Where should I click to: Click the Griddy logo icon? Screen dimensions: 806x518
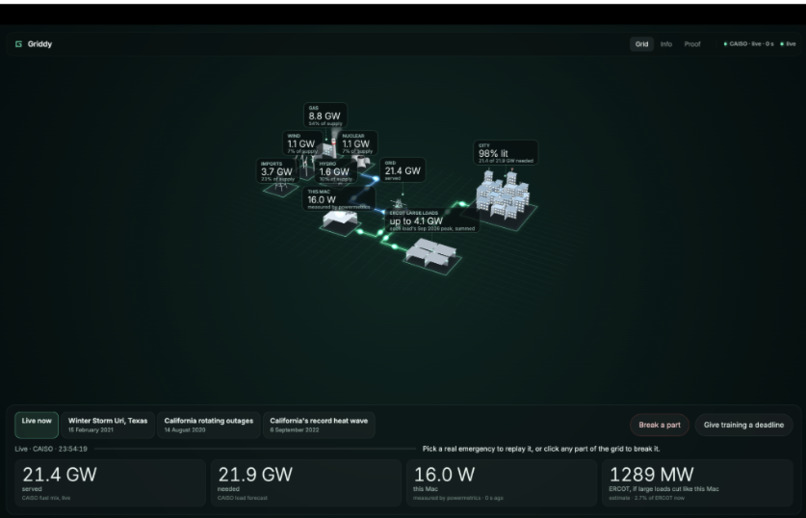19,44
